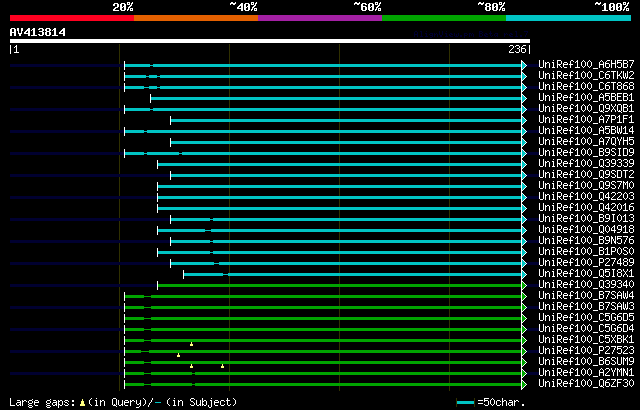Click the purple ~60% legend segment
Viewport: 640px width, 410px height.
[320, 18]
